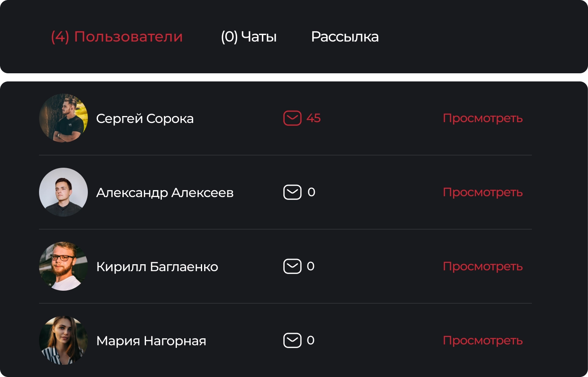The image size is (588, 377).
Task: Select the name Мария Нагорная
Action: [x=151, y=341]
